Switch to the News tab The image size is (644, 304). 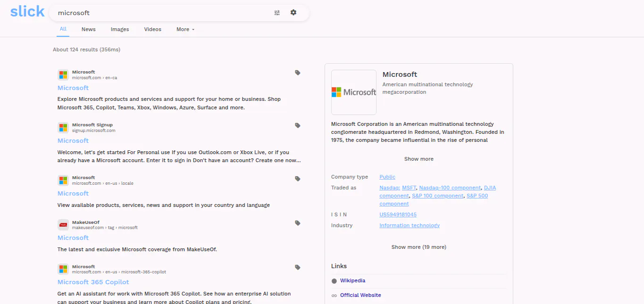tap(89, 29)
